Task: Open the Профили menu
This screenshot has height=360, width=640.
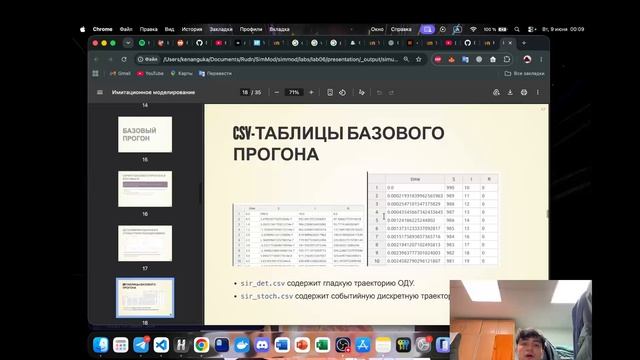Action: click(x=251, y=29)
